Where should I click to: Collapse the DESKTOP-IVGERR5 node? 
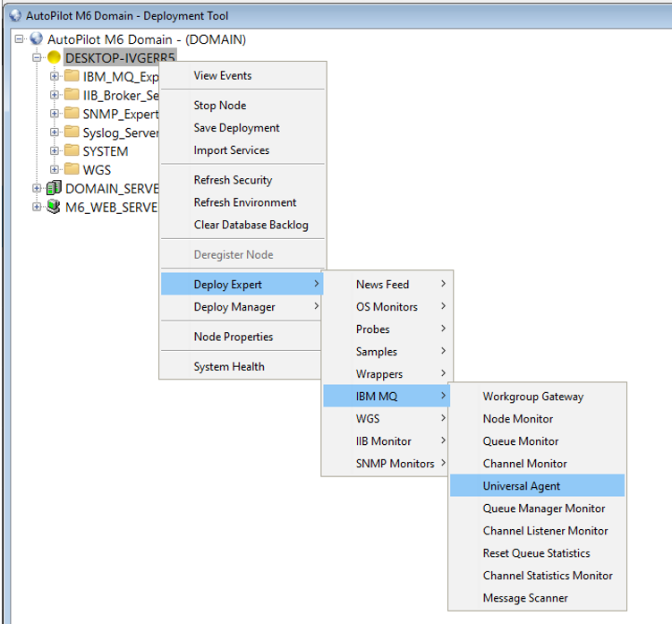[37, 57]
